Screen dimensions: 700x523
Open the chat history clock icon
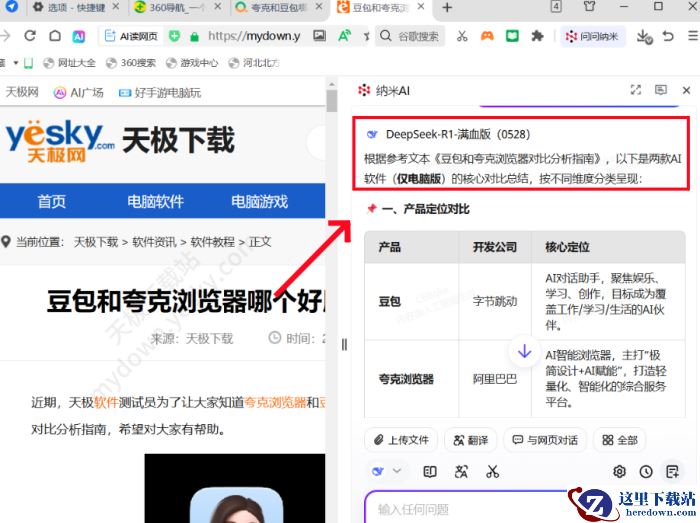click(x=646, y=472)
